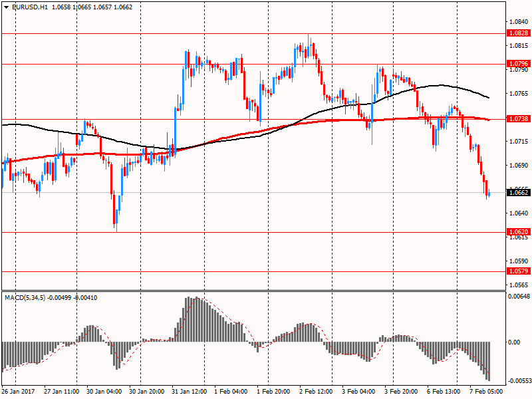532x399 pixels.
Task: Click the EURUSD chart menu triangle
Action: (7, 7)
